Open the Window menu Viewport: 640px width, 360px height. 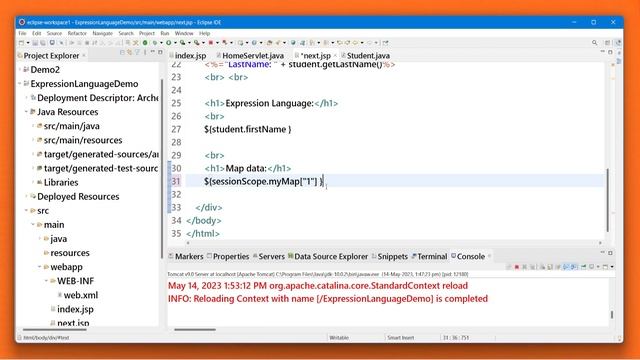(x=184, y=33)
